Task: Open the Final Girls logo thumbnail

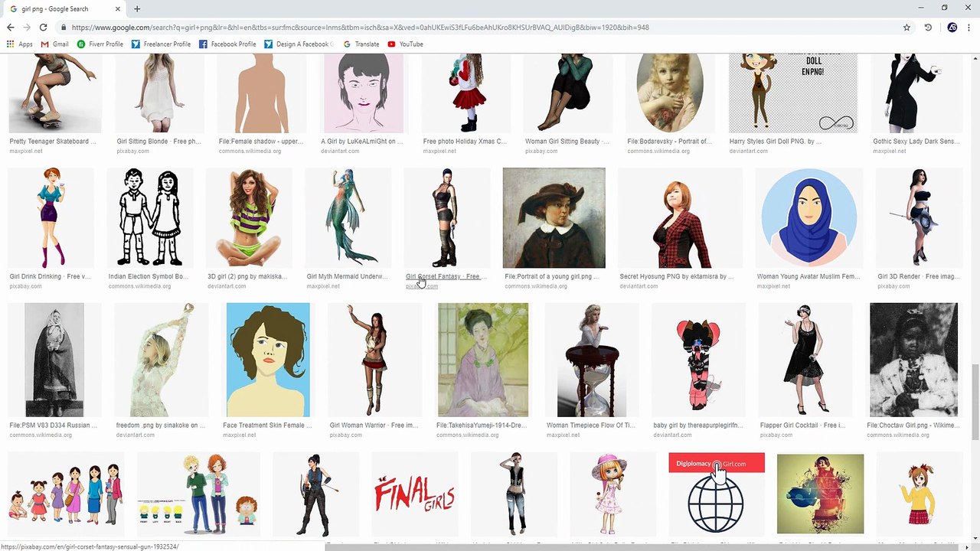Action: pyautogui.click(x=415, y=494)
